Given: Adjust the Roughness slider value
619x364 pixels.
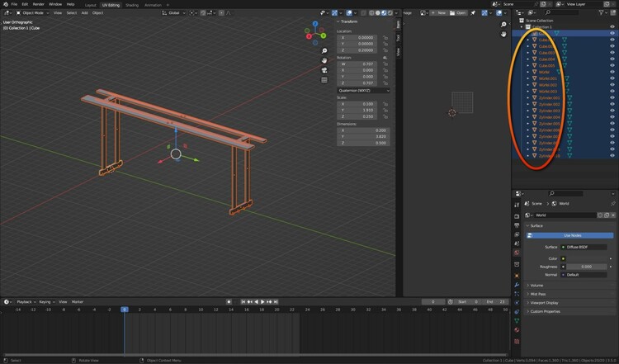Looking at the screenshot, I should (586, 267).
